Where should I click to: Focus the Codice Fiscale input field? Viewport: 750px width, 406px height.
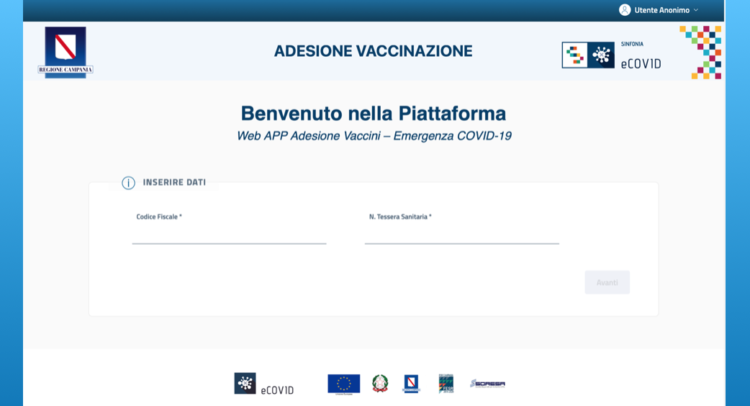point(229,233)
